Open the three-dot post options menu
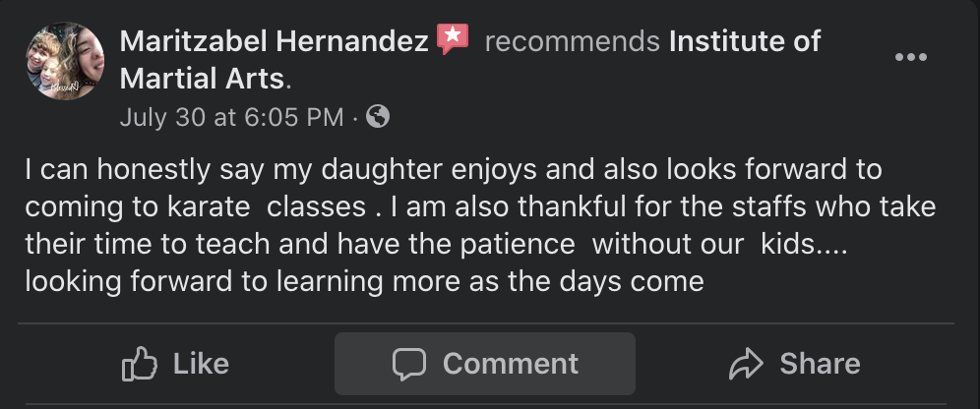The height and width of the screenshot is (409, 980). 910,57
